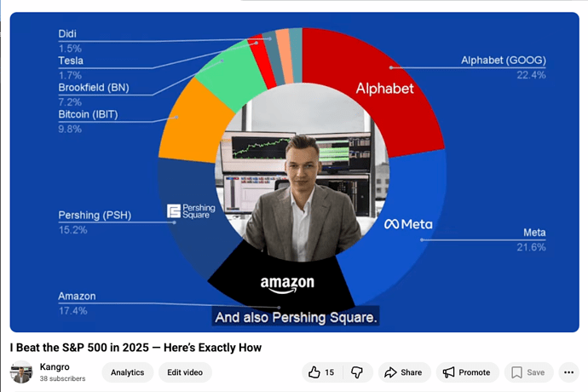The width and height of the screenshot is (588, 392).
Task: Click the Tesla label
Action: coord(71,61)
